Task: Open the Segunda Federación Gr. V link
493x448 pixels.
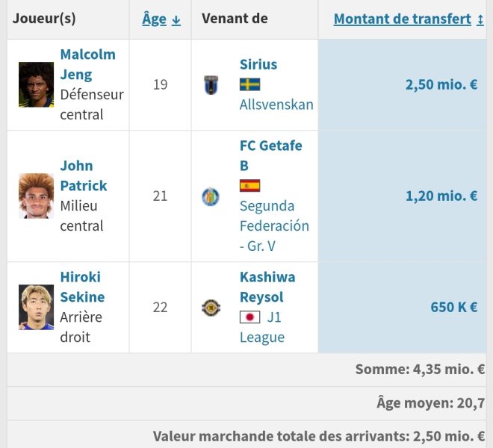Action: tap(274, 226)
